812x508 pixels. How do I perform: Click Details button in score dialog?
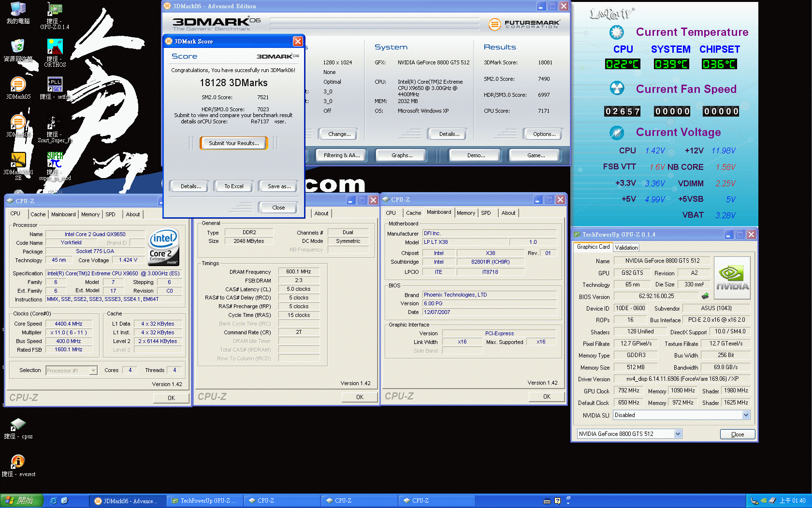pos(190,186)
